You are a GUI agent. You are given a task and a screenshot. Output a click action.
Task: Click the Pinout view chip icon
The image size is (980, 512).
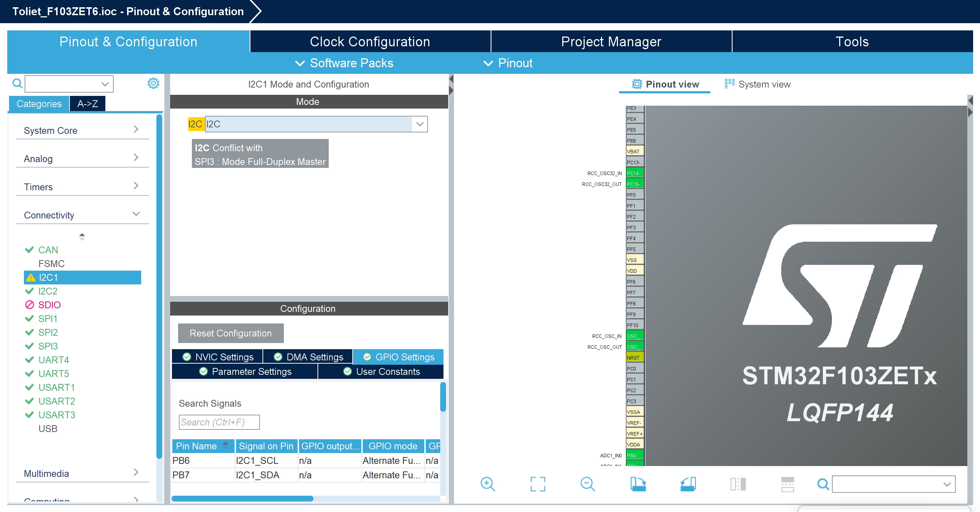click(636, 84)
